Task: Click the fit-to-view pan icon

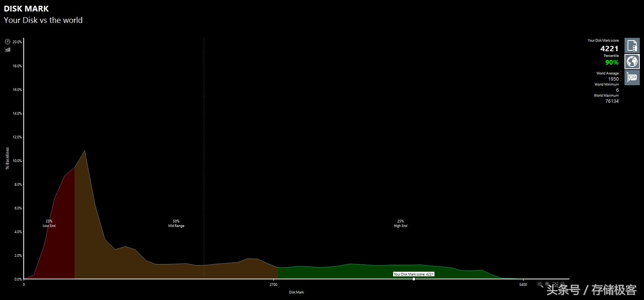Action: (x=556, y=284)
